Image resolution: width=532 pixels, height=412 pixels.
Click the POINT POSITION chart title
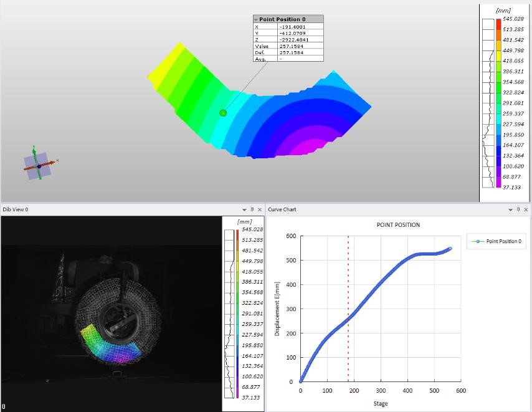point(398,225)
